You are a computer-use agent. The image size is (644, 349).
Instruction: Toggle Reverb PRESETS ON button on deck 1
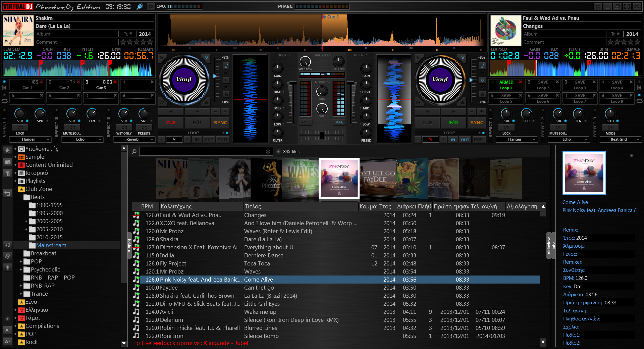tap(144, 128)
